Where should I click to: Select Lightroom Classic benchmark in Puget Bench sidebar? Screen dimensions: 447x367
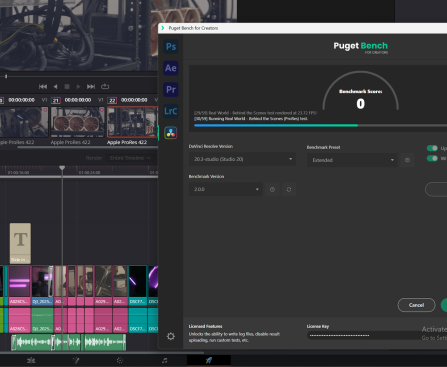(171, 111)
